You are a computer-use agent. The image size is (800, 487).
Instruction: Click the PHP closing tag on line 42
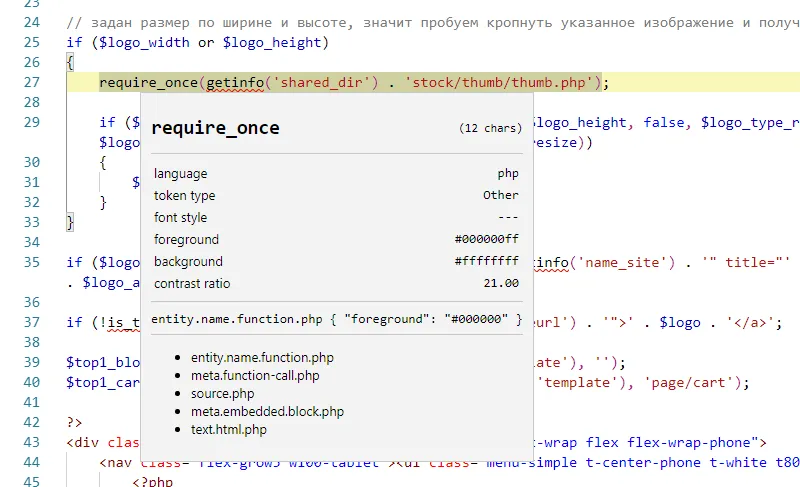coord(74,422)
